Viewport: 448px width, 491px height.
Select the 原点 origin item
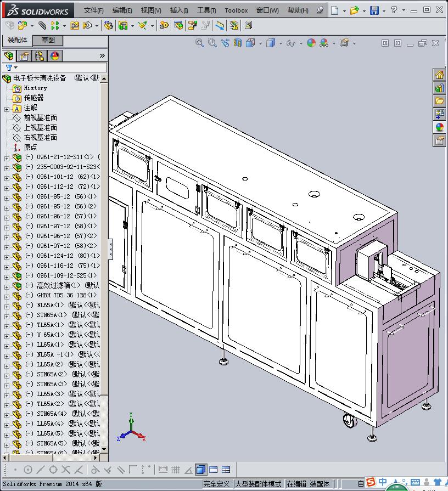(30, 147)
